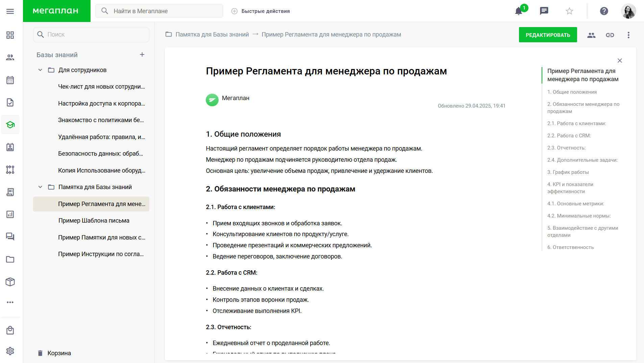
Task: Open the sales funnel icon in sidebar
Action: click(10, 169)
